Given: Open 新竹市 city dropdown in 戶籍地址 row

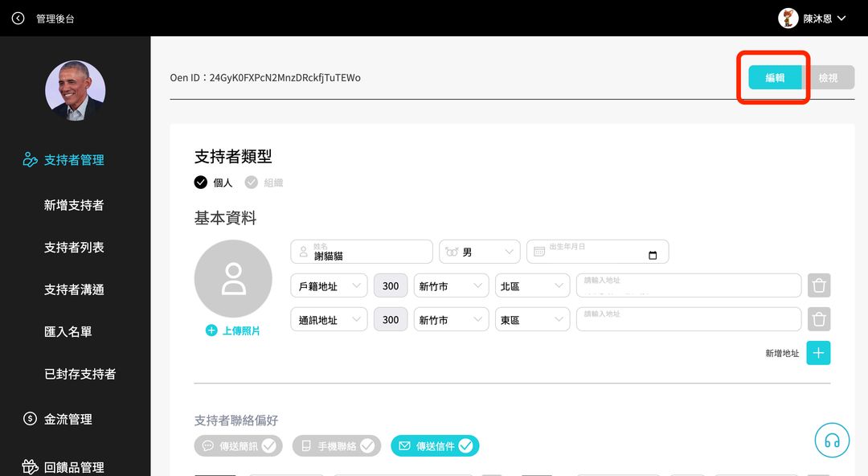Looking at the screenshot, I should tap(451, 285).
